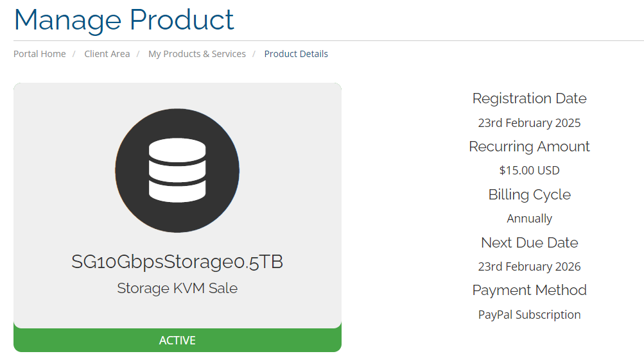Go to the Client Area breadcrumb
Image resolution: width=644 pixels, height=363 pixels.
(x=107, y=54)
